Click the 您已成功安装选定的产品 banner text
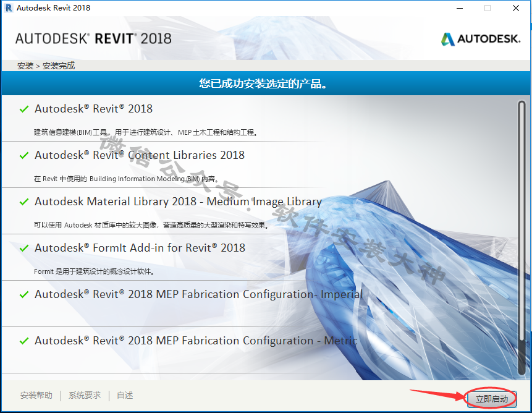 tap(263, 83)
